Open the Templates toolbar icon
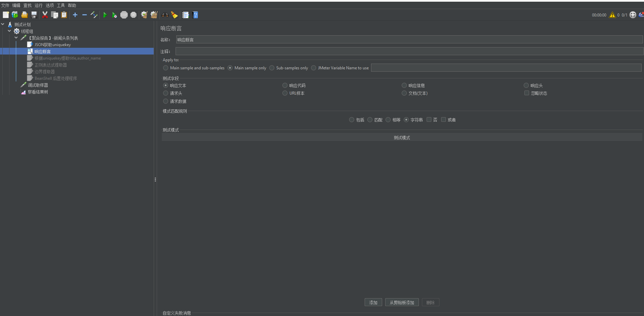This screenshot has height=316, width=644. [15, 15]
